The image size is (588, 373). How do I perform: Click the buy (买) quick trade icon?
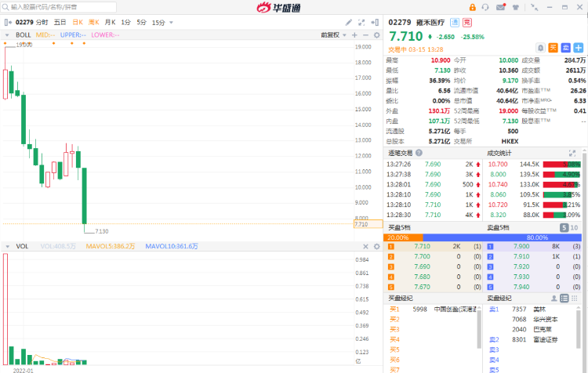tap(553, 47)
